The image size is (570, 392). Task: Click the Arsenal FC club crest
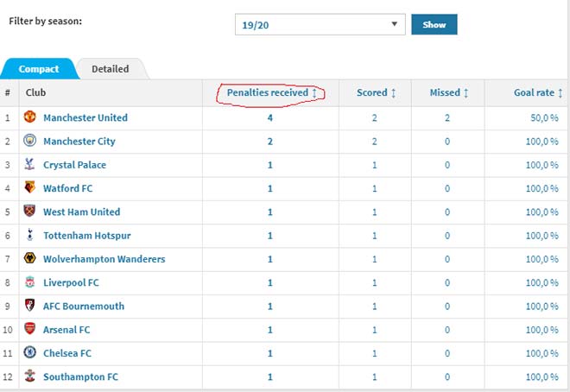click(x=30, y=329)
